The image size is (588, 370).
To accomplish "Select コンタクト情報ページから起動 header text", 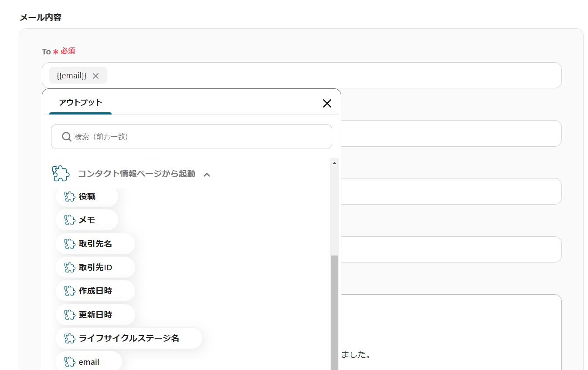I will coord(136,174).
